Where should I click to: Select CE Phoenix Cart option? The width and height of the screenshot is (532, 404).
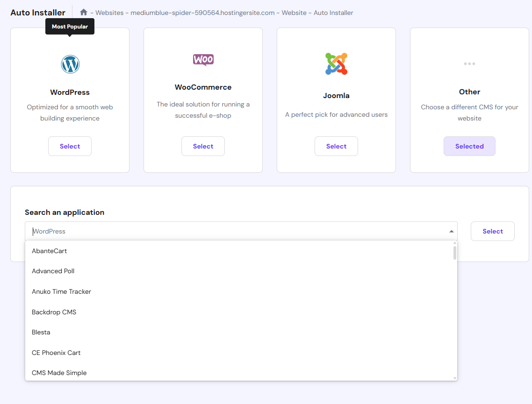pyautogui.click(x=241, y=353)
